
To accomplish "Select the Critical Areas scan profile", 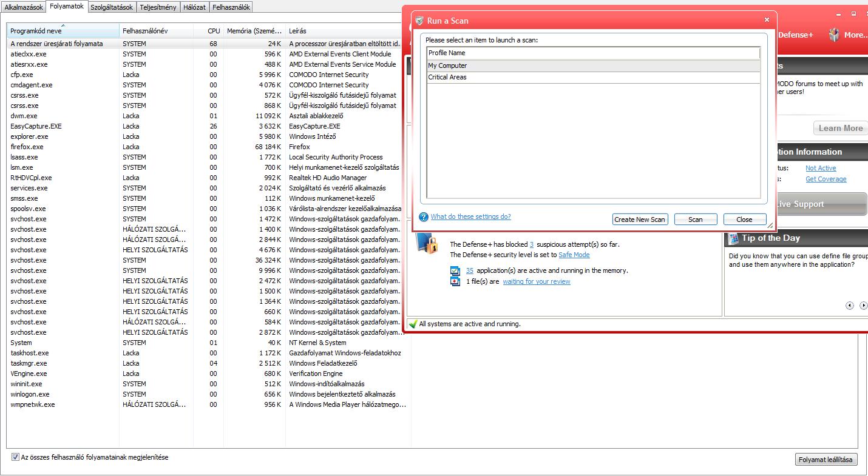I will [x=594, y=77].
